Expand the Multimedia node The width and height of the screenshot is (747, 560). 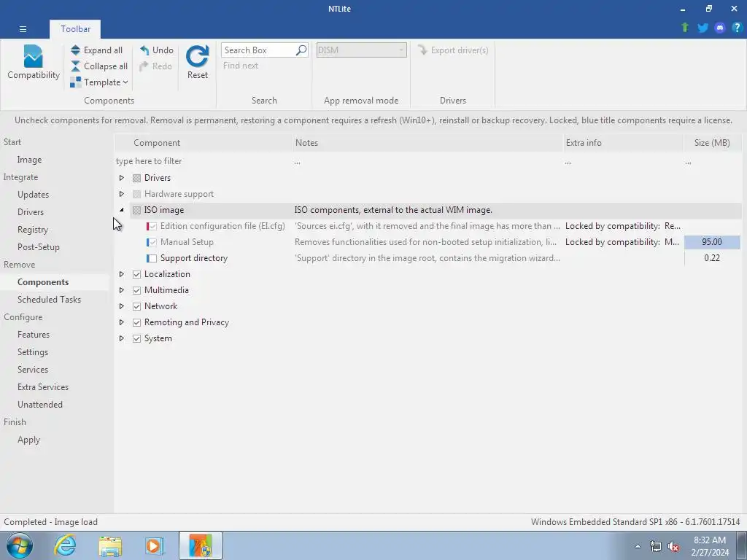click(122, 290)
